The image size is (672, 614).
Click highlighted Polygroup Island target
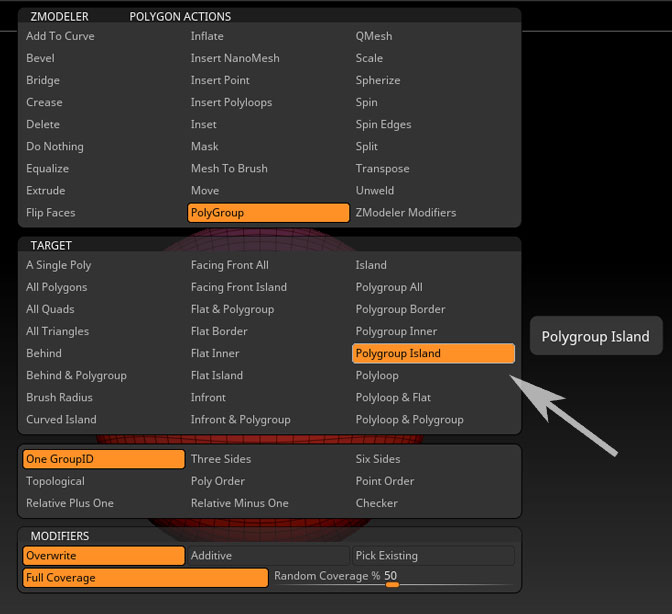[x=433, y=353]
